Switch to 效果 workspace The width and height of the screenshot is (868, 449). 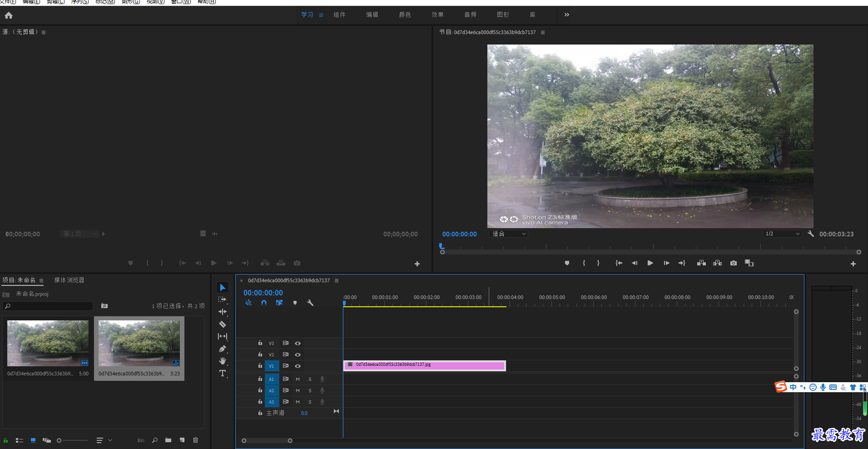[x=437, y=15]
